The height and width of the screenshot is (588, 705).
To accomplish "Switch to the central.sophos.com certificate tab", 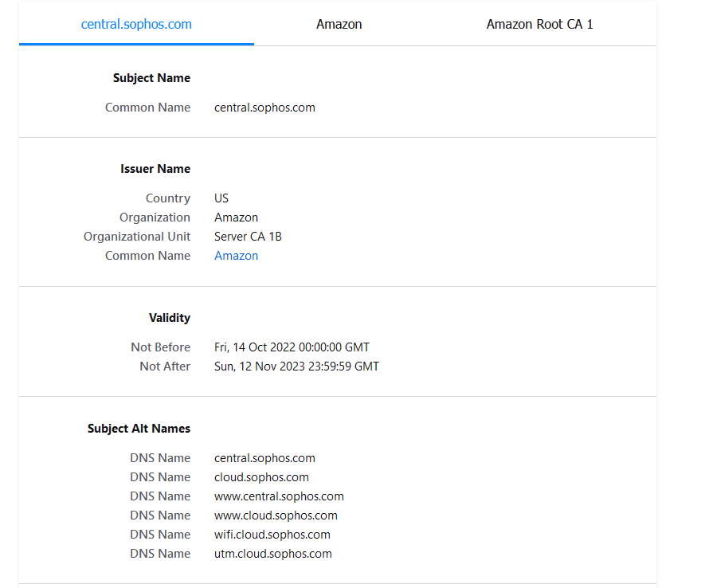I will tap(136, 24).
